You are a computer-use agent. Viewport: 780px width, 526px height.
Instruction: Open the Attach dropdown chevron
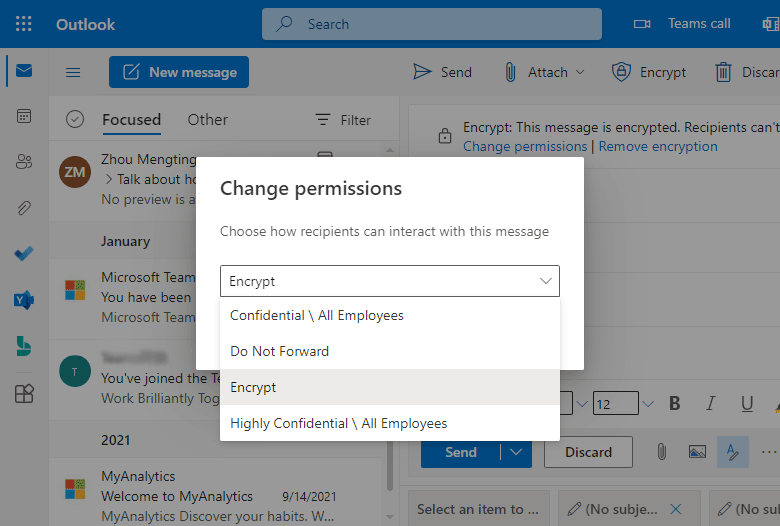pyautogui.click(x=580, y=72)
